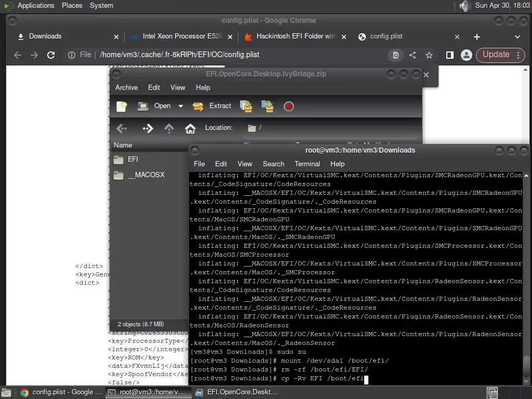532x399 pixels.
Task: Open View menu in archive manager
Action: pos(178,87)
